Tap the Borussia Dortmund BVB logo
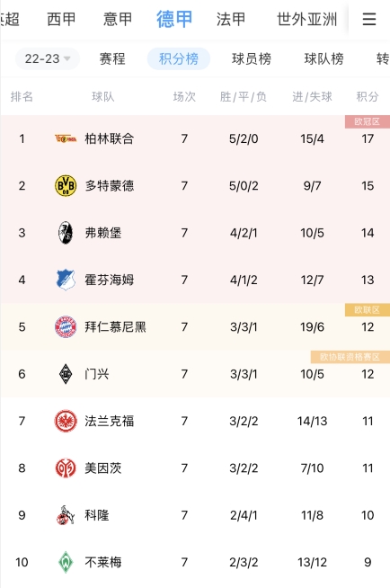 66,185
